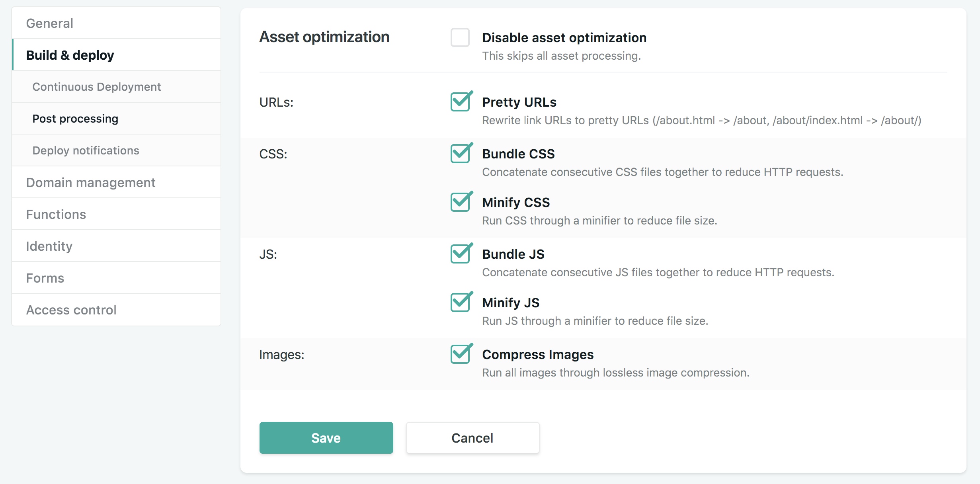Viewport: 980px width, 484px height.
Task: Navigate to Domain management
Action: pos(91,183)
